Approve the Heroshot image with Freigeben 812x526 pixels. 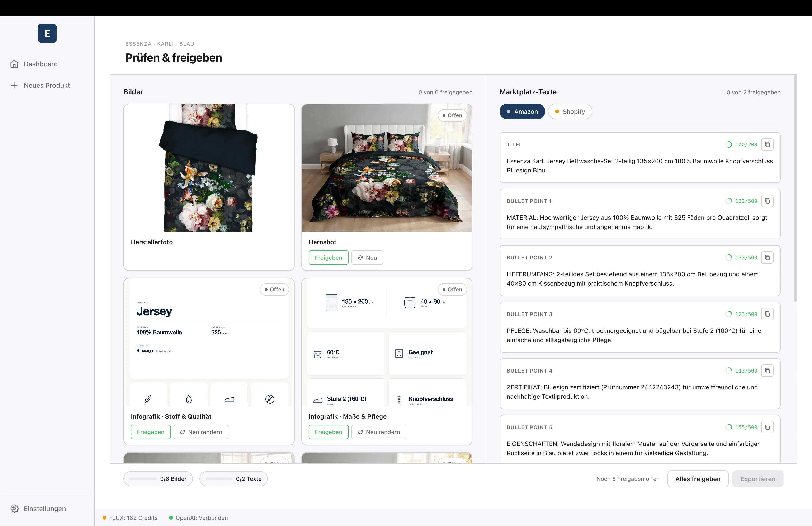328,258
